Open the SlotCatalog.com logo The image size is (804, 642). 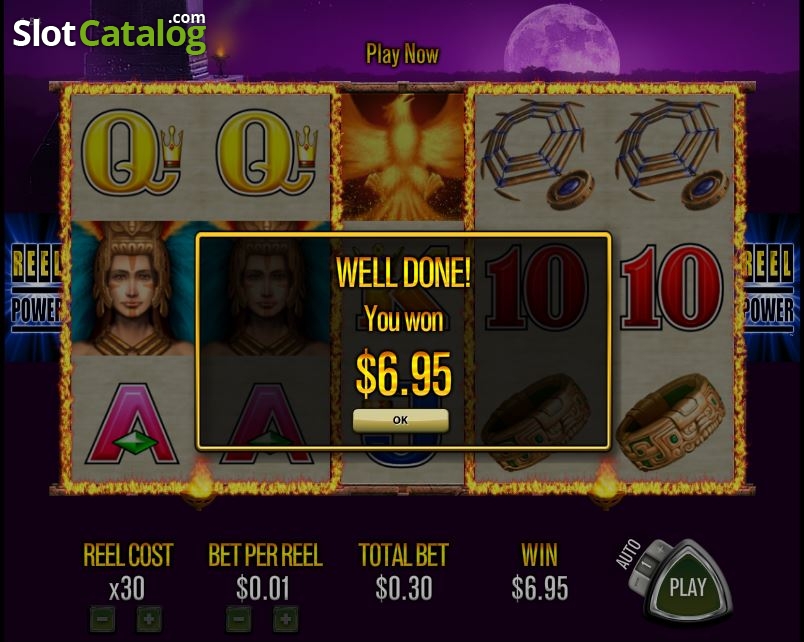(109, 33)
